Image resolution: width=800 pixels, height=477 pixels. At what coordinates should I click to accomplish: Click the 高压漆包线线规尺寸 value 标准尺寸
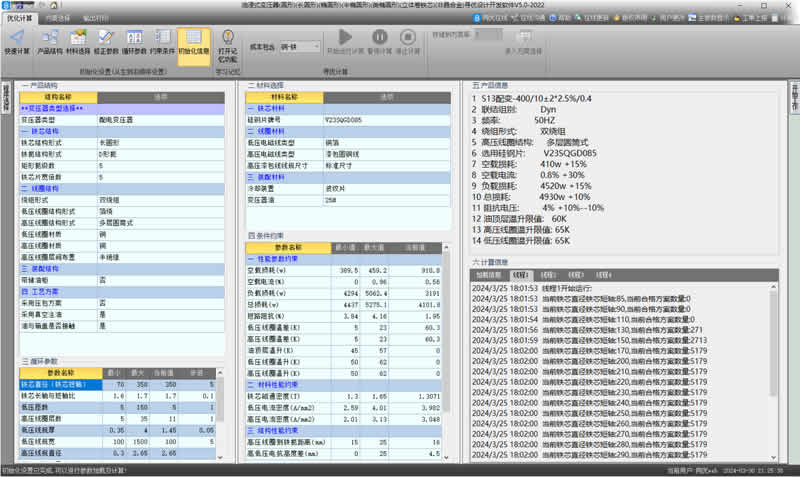pyautogui.click(x=387, y=166)
